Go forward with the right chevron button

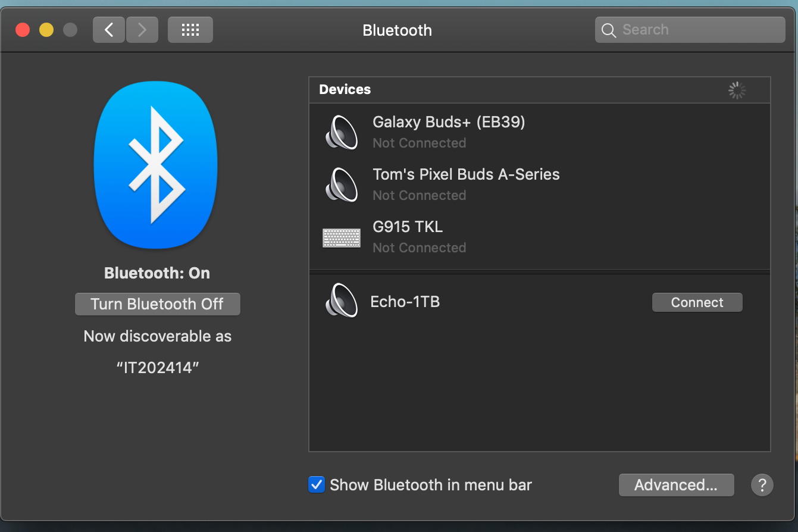point(142,30)
